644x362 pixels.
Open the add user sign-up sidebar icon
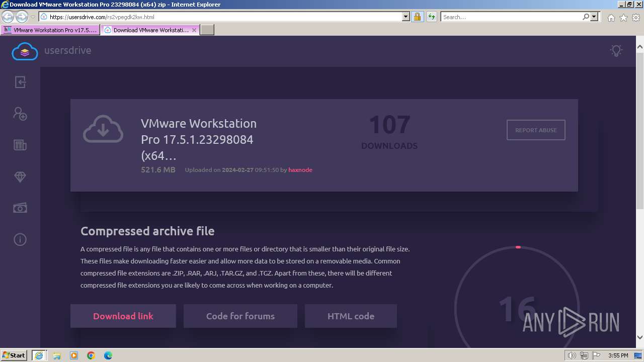tap(20, 114)
